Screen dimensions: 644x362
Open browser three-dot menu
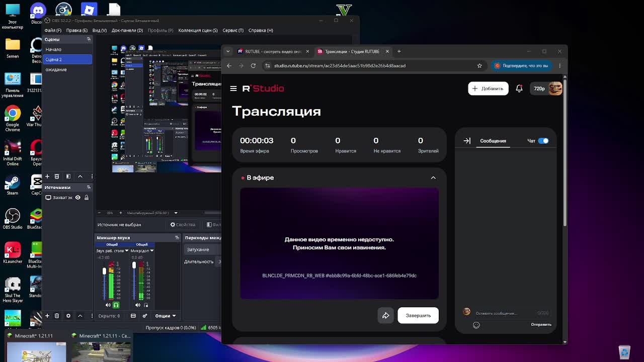pos(559,65)
